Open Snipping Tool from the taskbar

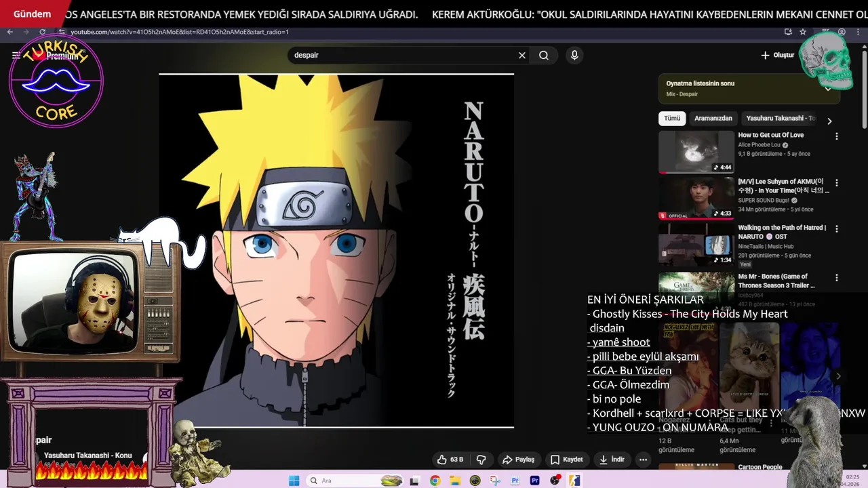click(495, 481)
